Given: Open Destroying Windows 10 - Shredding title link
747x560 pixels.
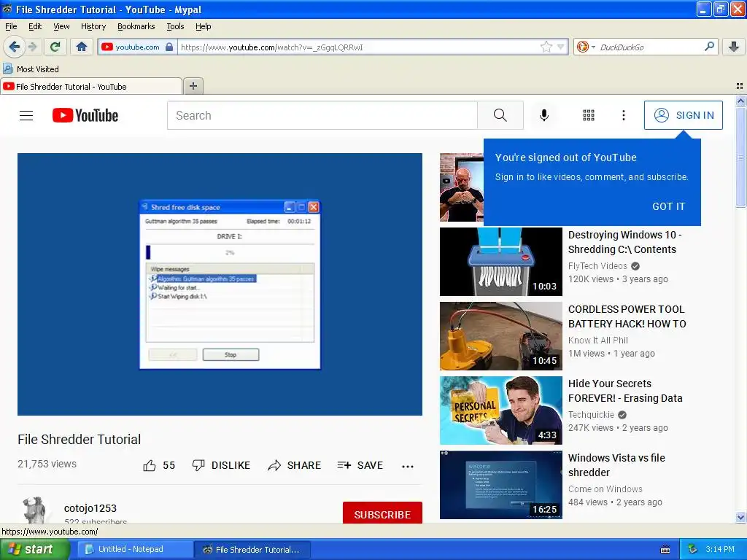Looking at the screenshot, I should pyautogui.click(x=624, y=242).
